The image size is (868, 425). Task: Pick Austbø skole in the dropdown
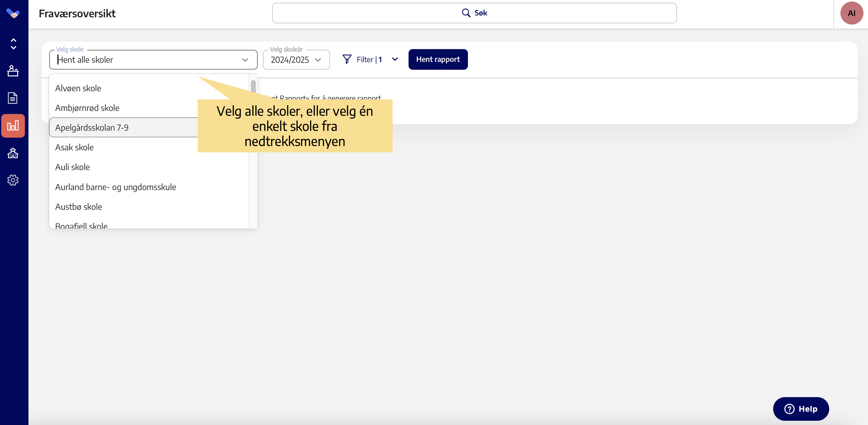pyautogui.click(x=79, y=206)
